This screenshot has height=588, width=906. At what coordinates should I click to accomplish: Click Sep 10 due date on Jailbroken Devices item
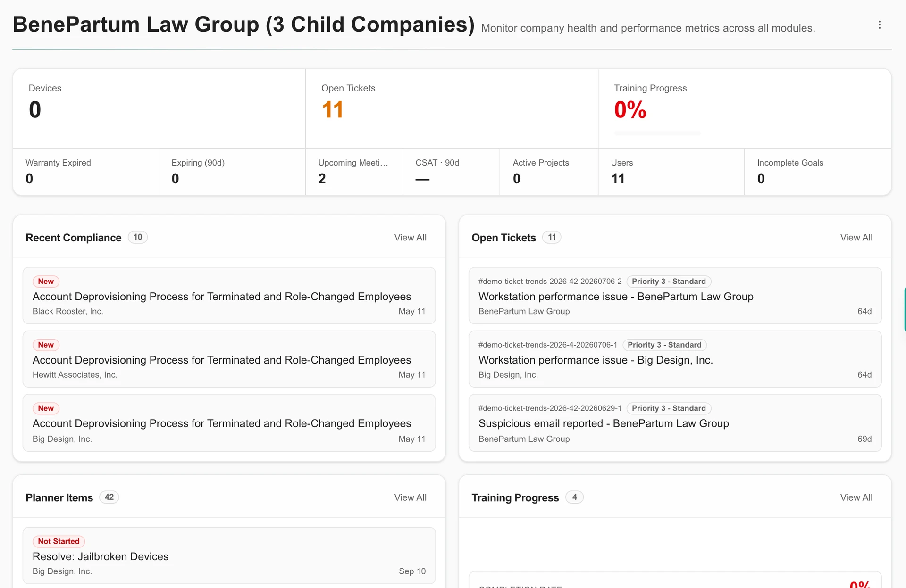412,571
